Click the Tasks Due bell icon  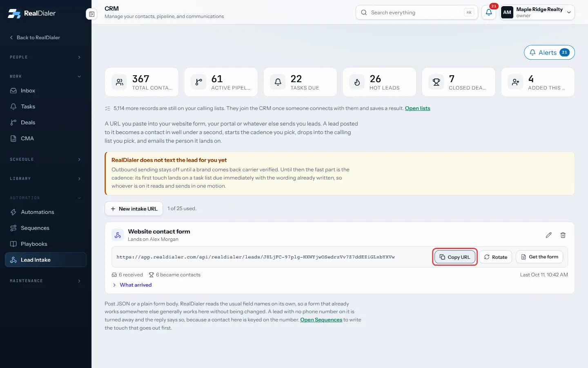click(x=278, y=82)
